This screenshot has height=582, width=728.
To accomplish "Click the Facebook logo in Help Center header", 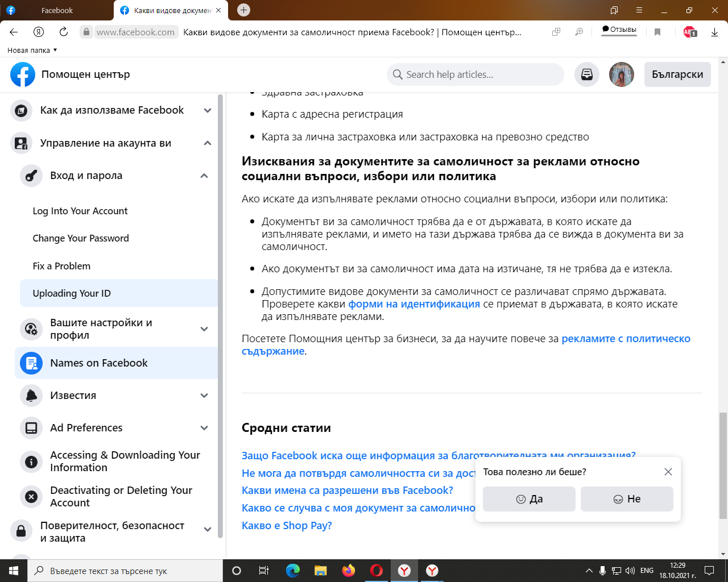I will [23, 74].
